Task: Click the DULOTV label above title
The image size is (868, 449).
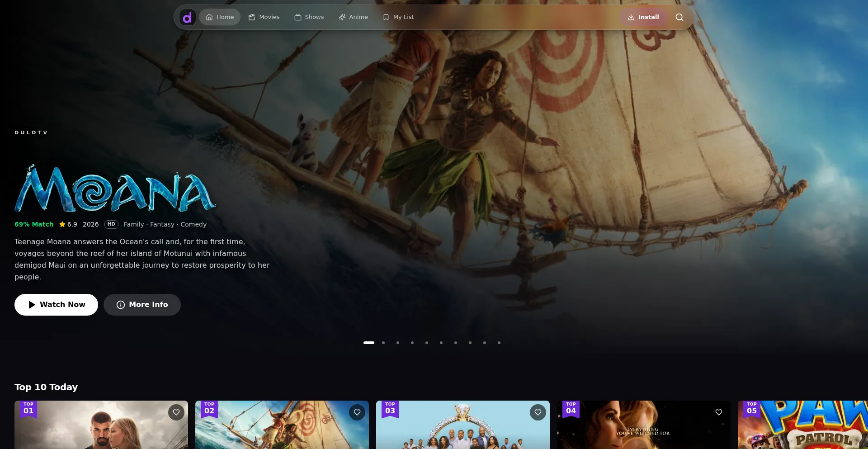Action: coord(31,132)
